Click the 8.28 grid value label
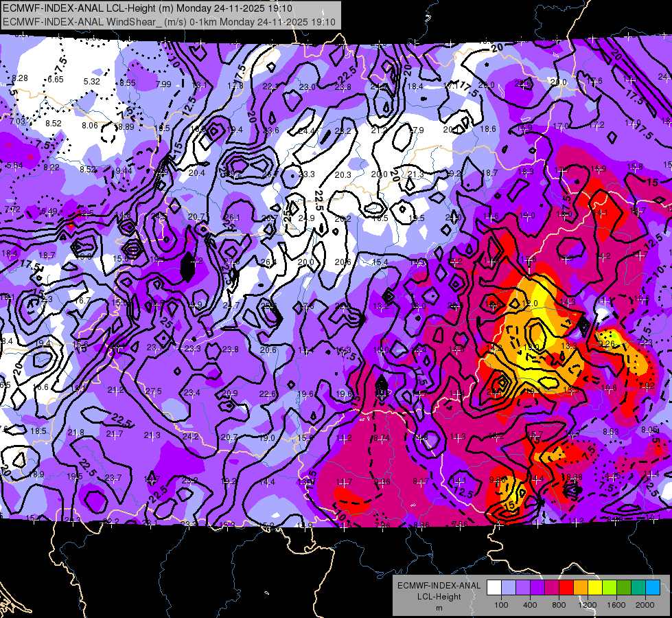The width and height of the screenshot is (672, 618). tap(20, 78)
